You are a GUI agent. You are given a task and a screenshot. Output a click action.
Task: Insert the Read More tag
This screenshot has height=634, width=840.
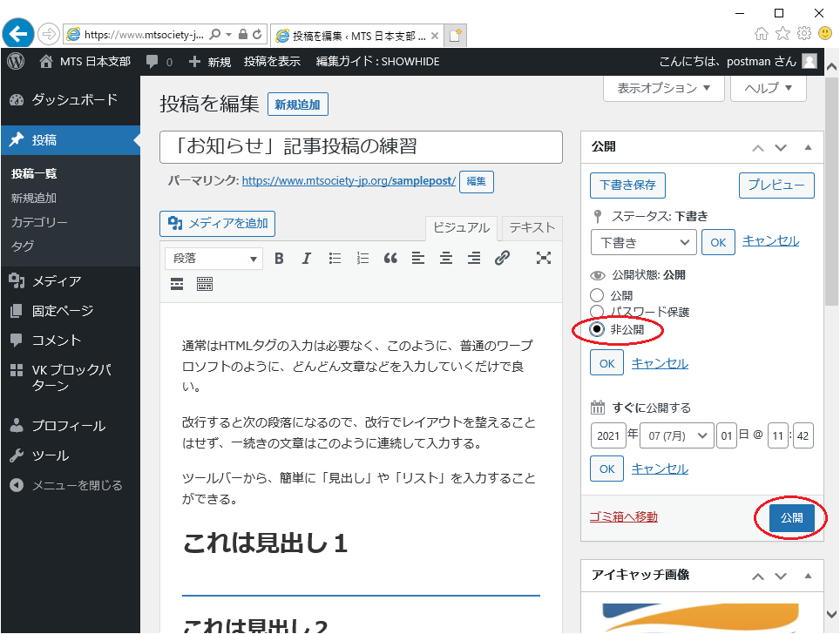177,284
